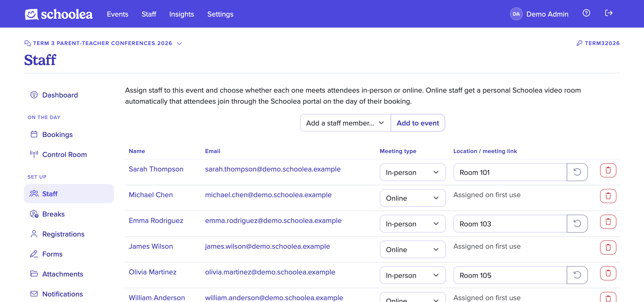
Task: Open Sarah Thompson's meeting type dropdown
Action: click(x=412, y=172)
